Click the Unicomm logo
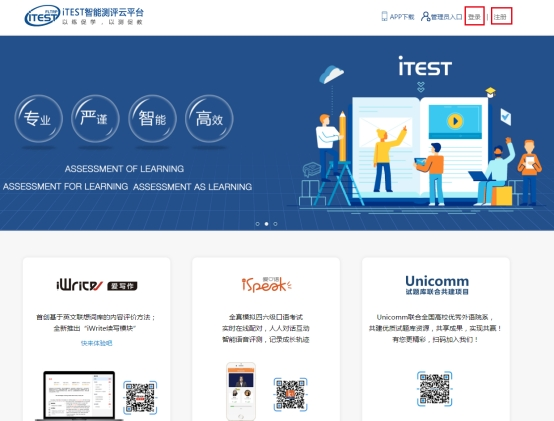This screenshot has height=421, width=554. [437, 285]
